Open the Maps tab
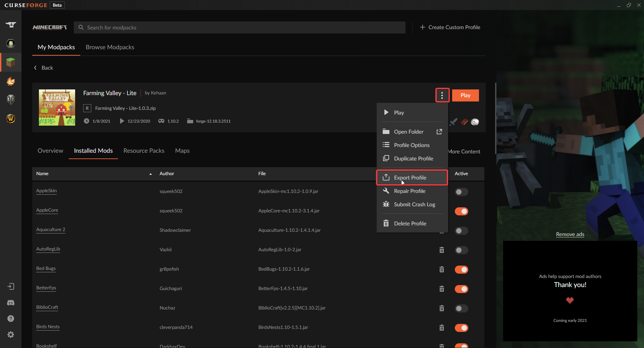The height and width of the screenshot is (348, 644). click(x=182, y=151)
